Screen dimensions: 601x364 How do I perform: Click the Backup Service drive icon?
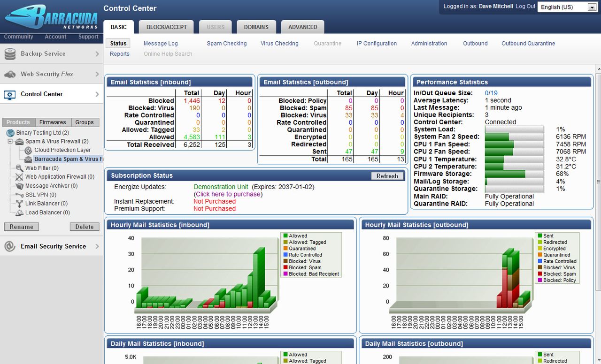point(10,54)
